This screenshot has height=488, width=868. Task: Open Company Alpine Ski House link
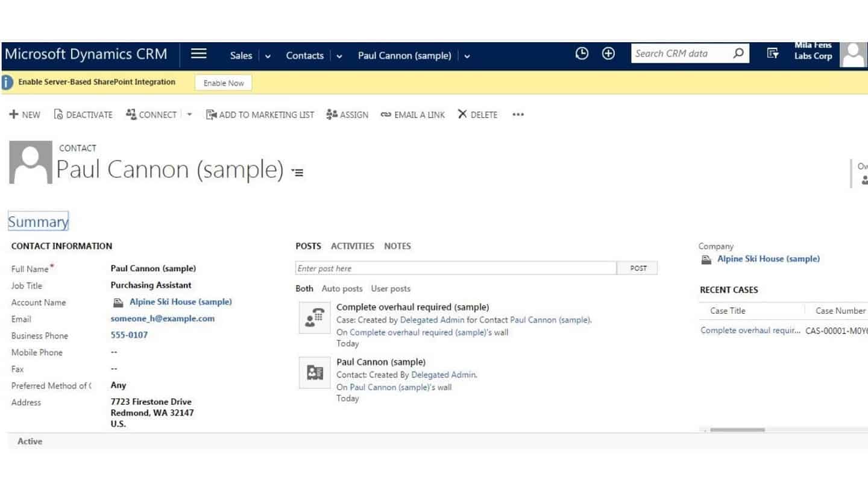pos(769,259)
